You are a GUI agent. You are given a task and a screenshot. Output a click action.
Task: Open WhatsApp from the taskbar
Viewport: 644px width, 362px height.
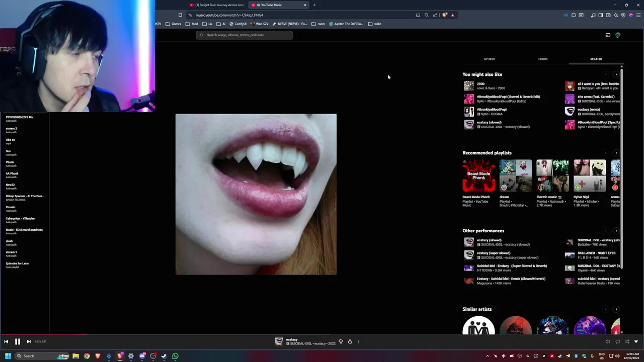tap(175, 356)
